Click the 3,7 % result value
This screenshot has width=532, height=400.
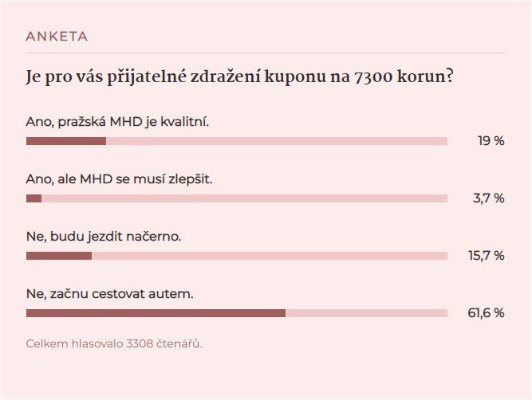488,198
